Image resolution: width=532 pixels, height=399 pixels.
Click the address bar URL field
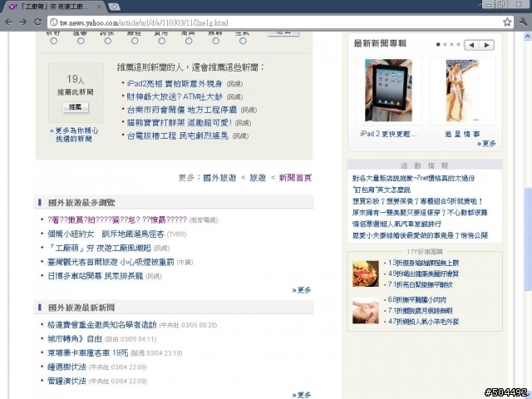[279, 22]
